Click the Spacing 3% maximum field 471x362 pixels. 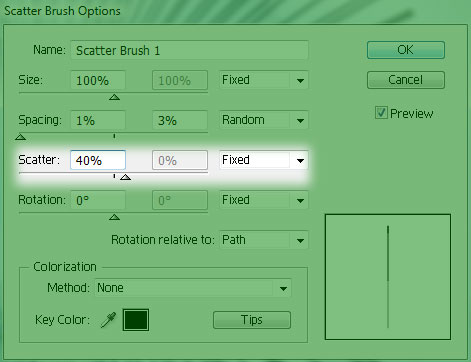pyautogui.click(x=180, y=120)
